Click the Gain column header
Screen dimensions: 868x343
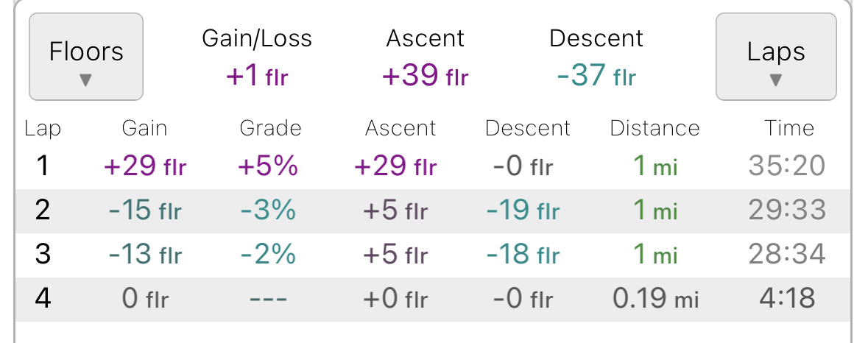[144, 128]
